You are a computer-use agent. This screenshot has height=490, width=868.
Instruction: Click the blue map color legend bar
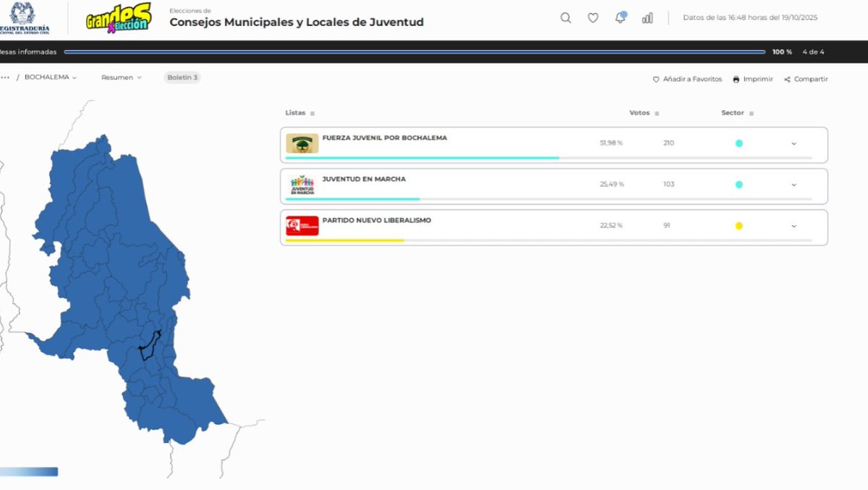click(29, 472)
